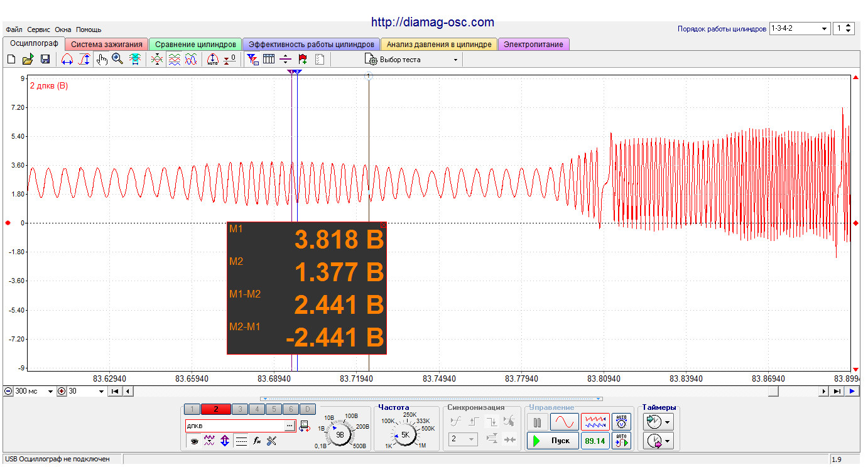Select channel 1 button

[x=192, y=409]
